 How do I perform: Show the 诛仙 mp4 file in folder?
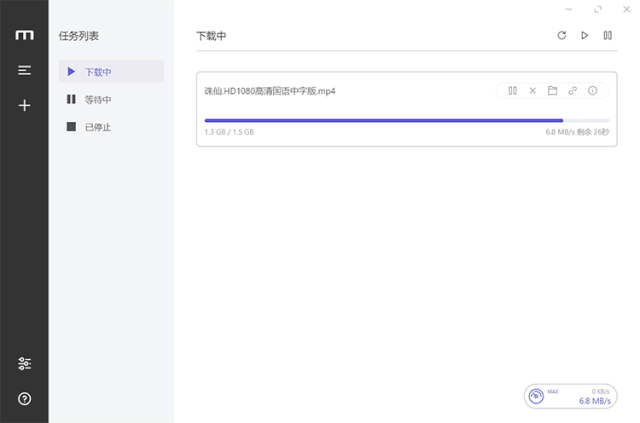click(x=552, y=91)
